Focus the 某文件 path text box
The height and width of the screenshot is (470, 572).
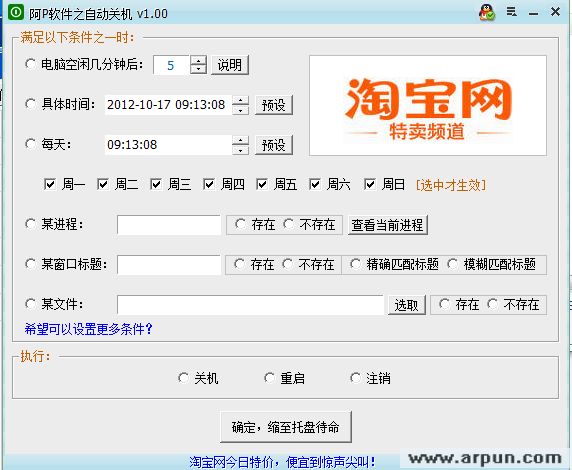(x=250, y=305)
